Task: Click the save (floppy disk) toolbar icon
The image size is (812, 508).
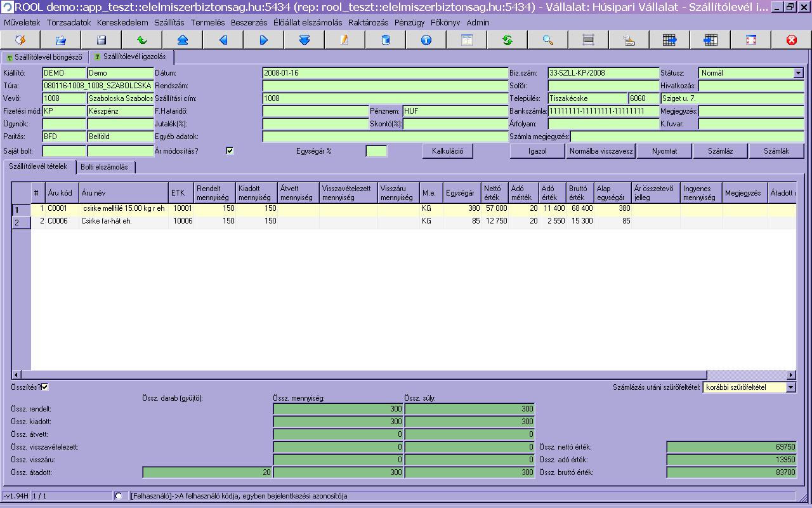Action: (x=101, y=40)
